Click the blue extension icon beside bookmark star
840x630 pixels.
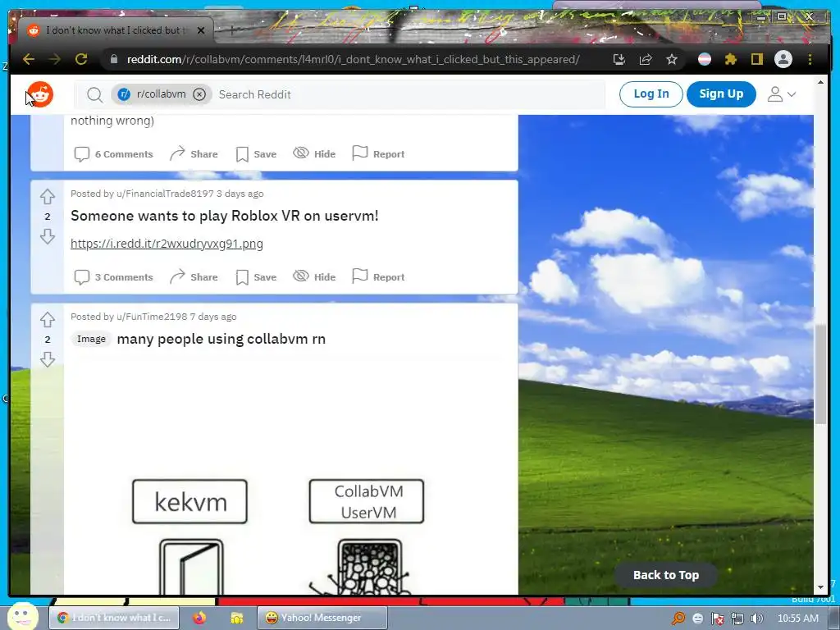click(x=705, y=59)
